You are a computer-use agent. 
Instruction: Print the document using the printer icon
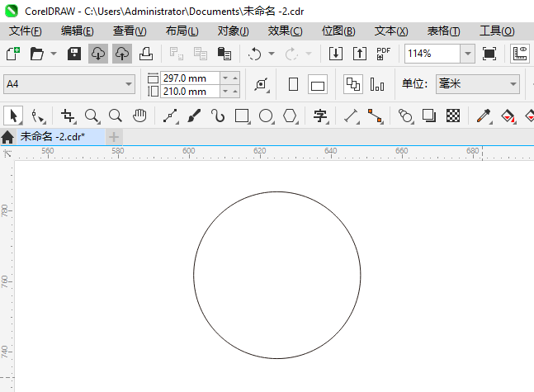coord(146,54)
